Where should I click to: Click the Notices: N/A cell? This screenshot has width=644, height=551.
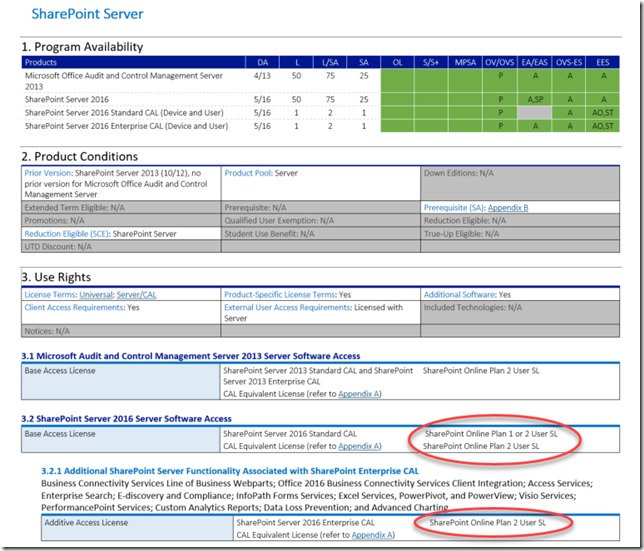(121, 331)
